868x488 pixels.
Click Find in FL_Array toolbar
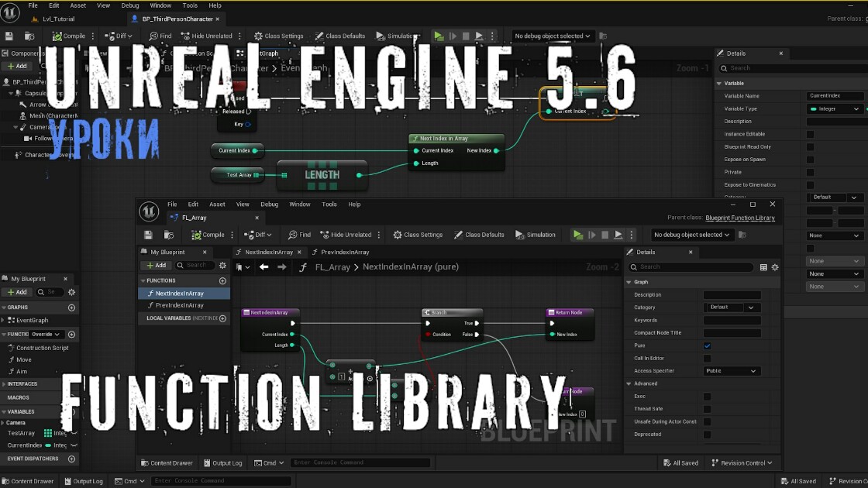click(299, 235)
